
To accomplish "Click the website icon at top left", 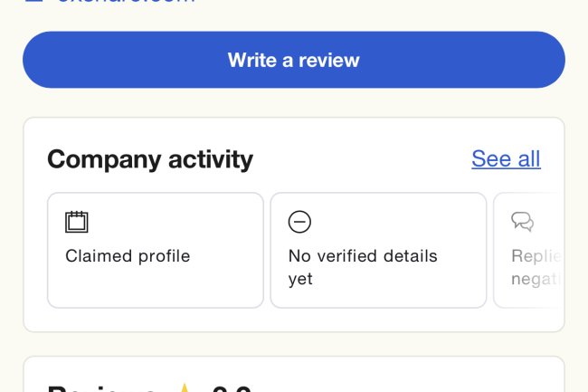I will 33,2.
